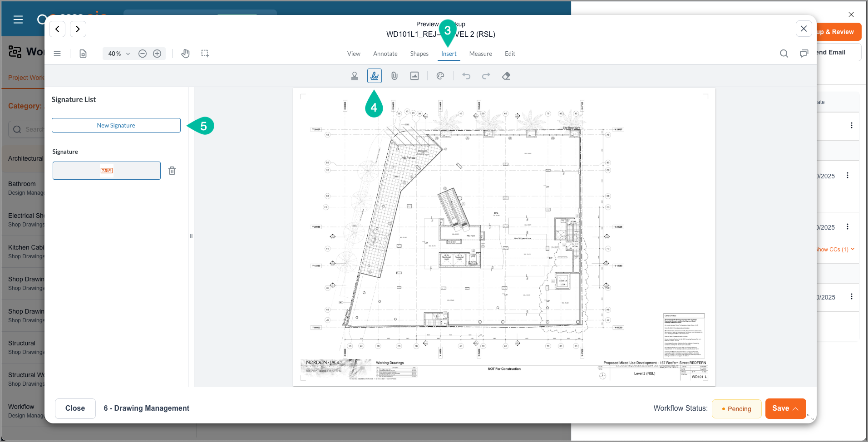Open the color palette style picker
868x442 pixels.
click(x=440, y=76)
